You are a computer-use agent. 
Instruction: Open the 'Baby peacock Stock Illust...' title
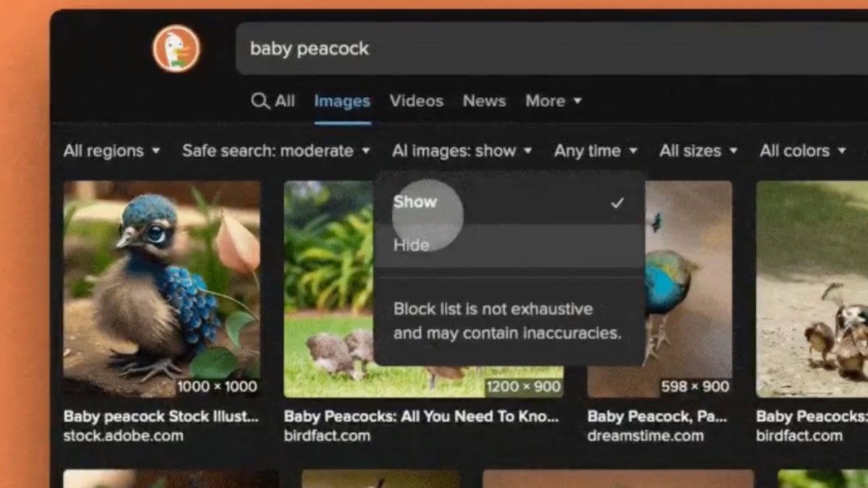[161, 416]
